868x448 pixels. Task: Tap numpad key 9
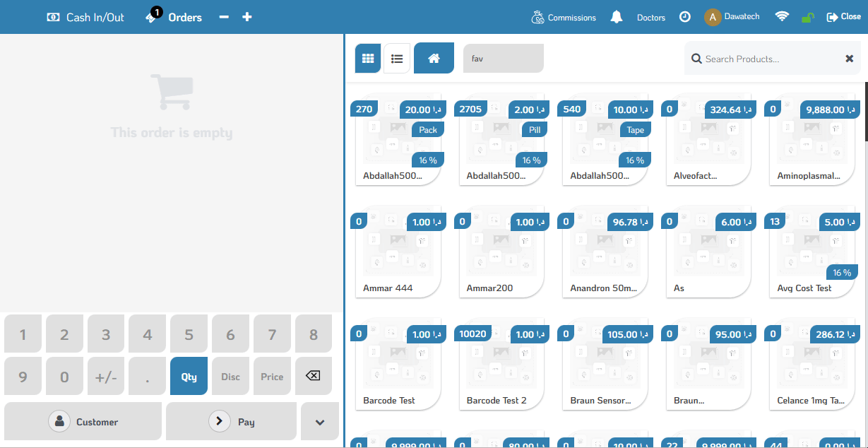23,376
